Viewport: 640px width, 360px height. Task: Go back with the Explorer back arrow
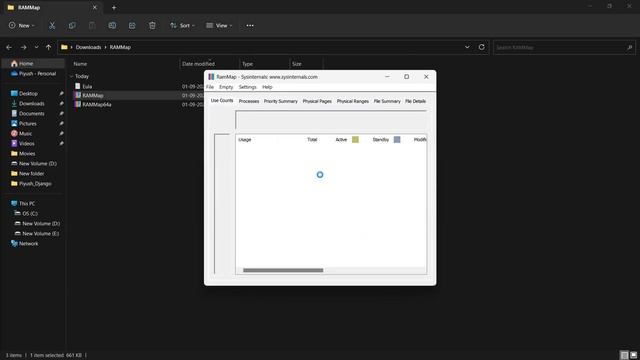[x=9, y=47]
